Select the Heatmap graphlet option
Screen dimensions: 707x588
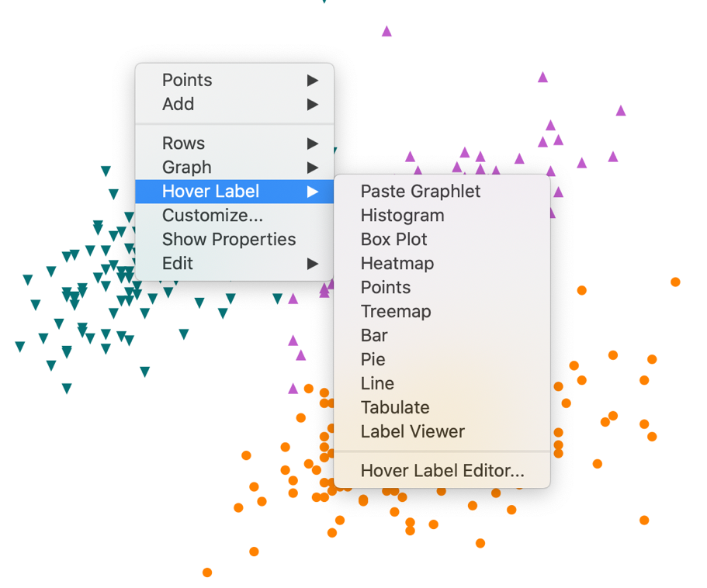click(397, 264)
